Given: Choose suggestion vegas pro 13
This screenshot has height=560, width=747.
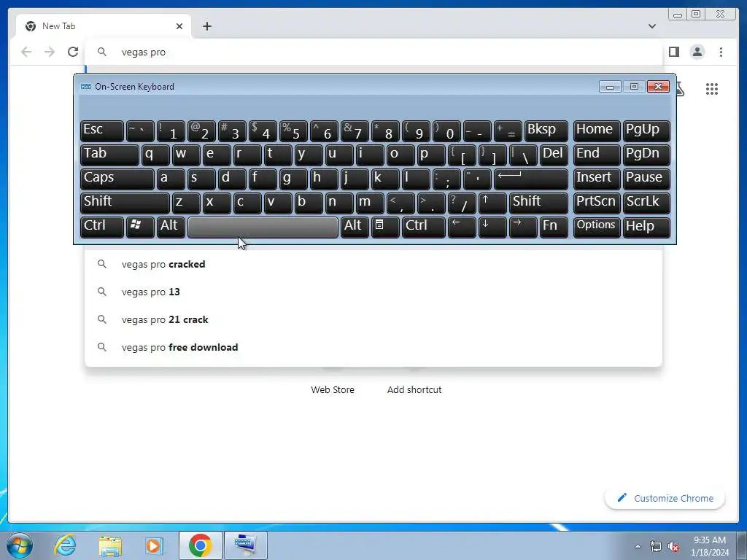Looking at the screenshot, I should tap(373, 292).
